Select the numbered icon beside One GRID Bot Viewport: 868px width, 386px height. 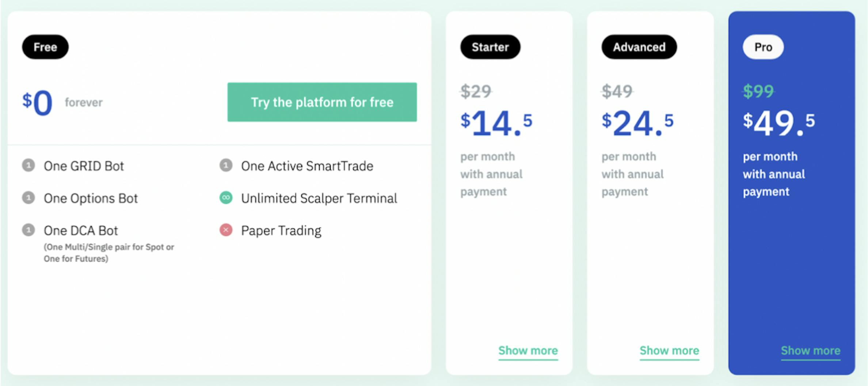29,166
